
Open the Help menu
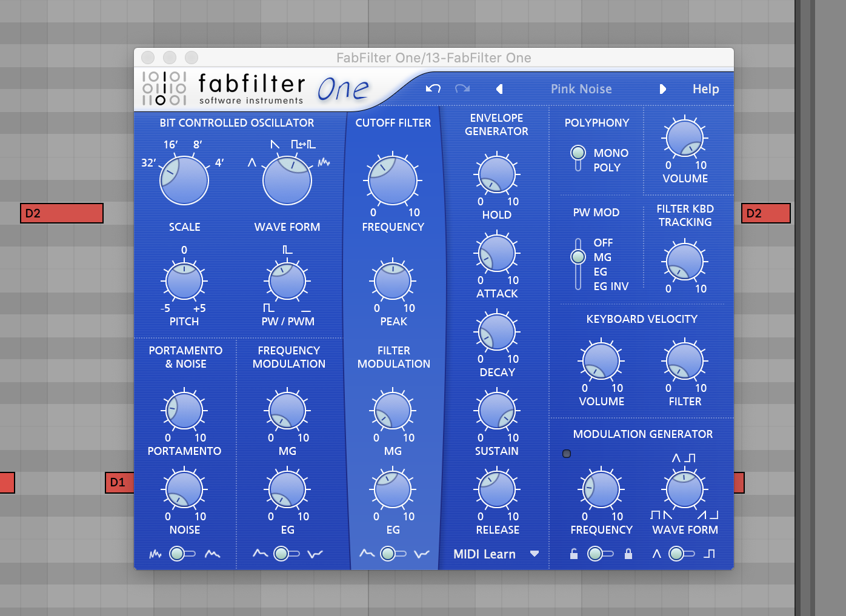tap(705, 89)
